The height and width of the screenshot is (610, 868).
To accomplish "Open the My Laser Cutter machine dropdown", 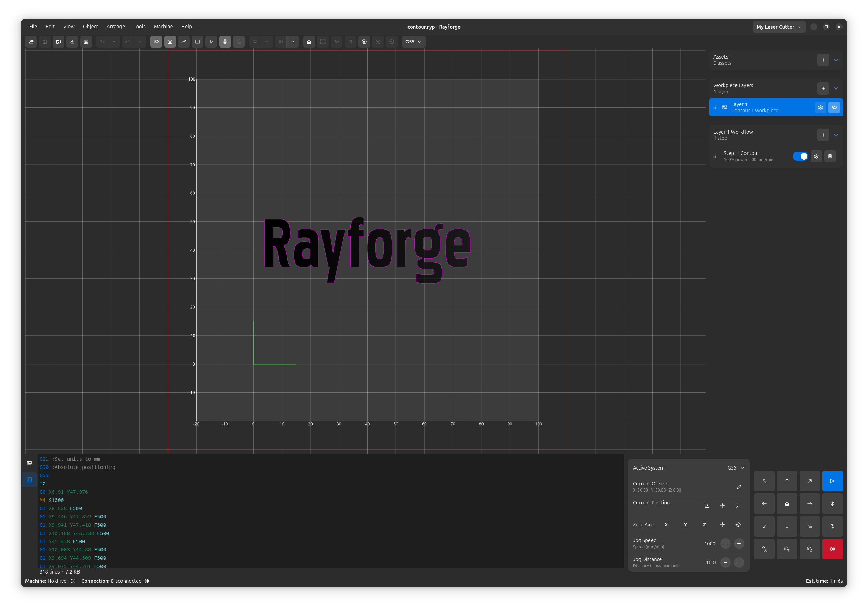I will tap(779, 27).
